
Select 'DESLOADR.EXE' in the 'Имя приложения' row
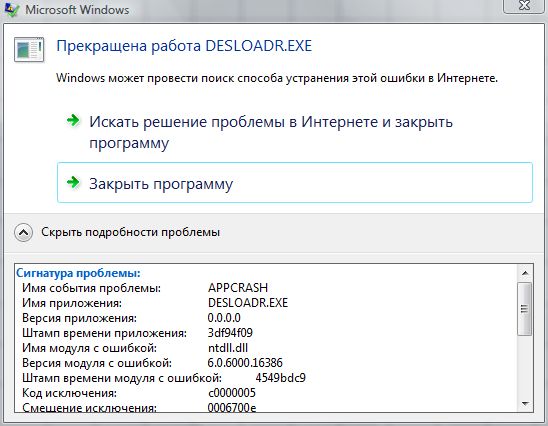point(248,303)
